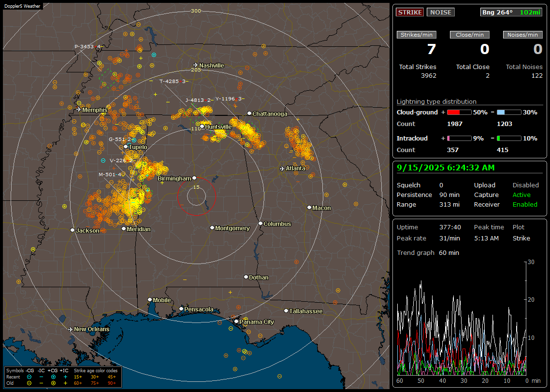Click the Mobile city marker dot

coord(150,299)
